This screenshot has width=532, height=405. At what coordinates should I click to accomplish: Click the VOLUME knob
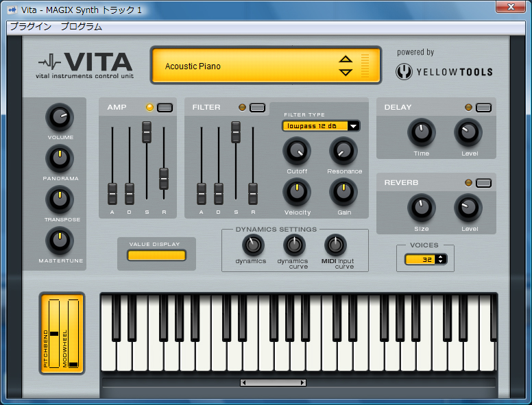pyautogui.click(x=60, y=117)
